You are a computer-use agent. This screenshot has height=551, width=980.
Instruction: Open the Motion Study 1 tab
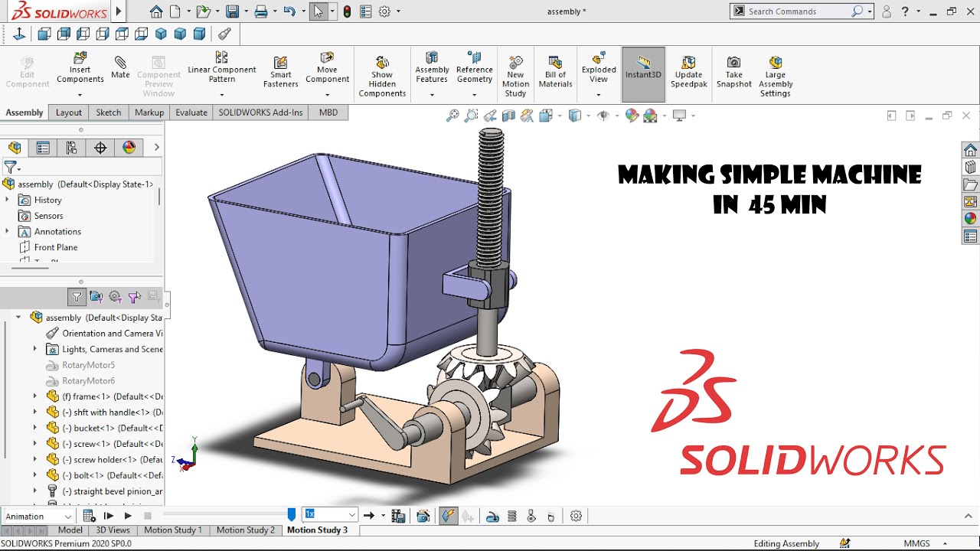173,530
